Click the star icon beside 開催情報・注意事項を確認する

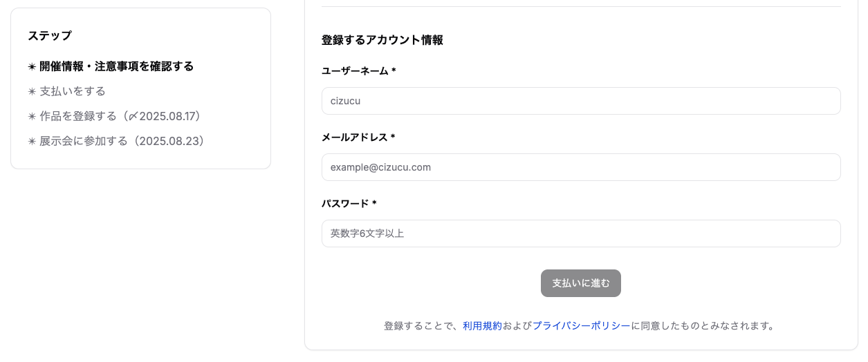(x=32, y=67)
